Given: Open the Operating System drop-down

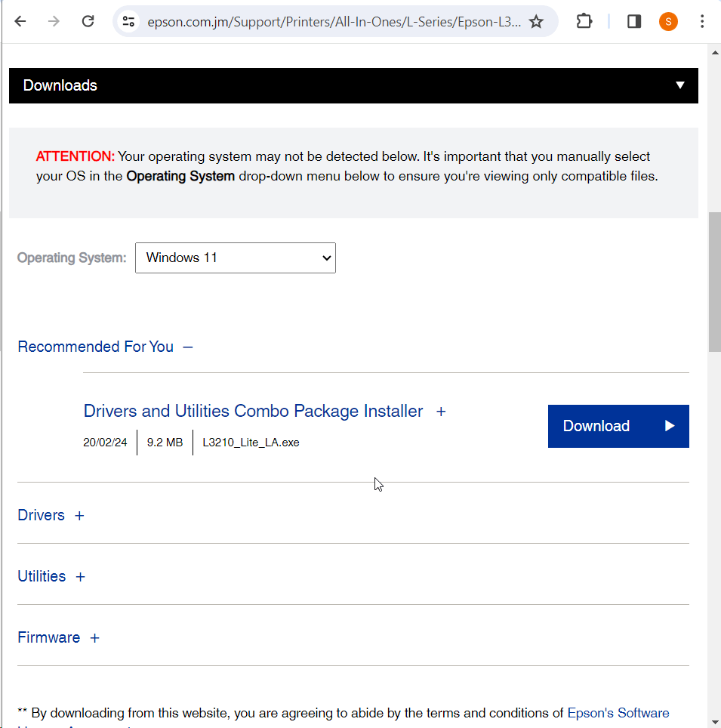Looking at the screenshot, I should pos(236,258).
